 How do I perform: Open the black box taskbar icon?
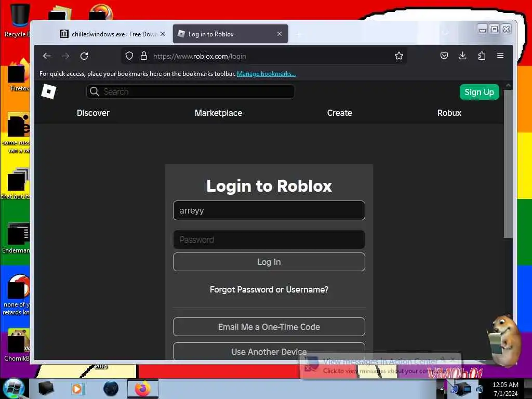46,389
